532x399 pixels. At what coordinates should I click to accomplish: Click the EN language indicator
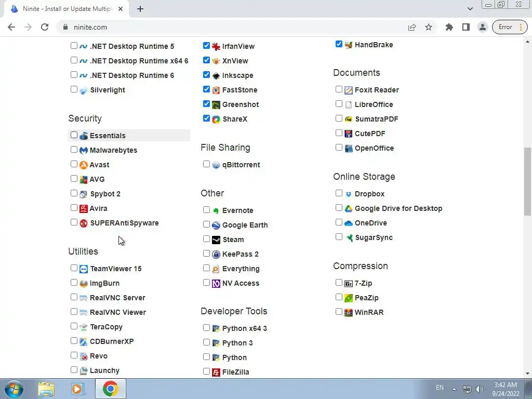coord(440,388)
